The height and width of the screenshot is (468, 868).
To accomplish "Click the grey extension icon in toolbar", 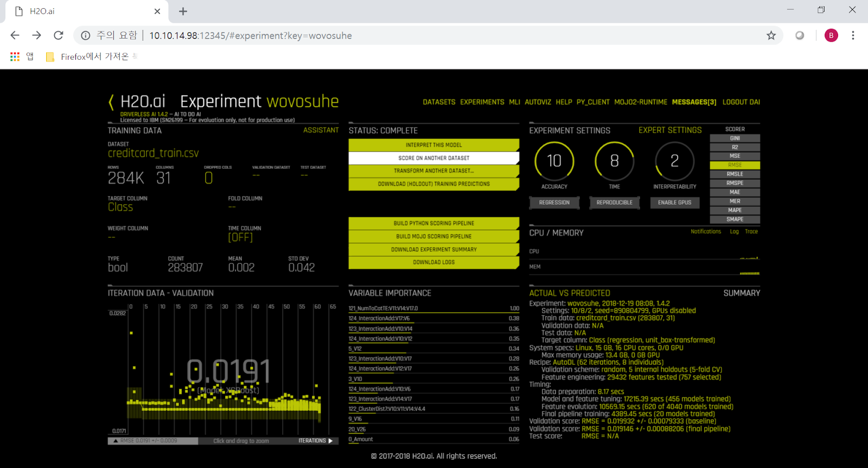I will pos(800,35).
